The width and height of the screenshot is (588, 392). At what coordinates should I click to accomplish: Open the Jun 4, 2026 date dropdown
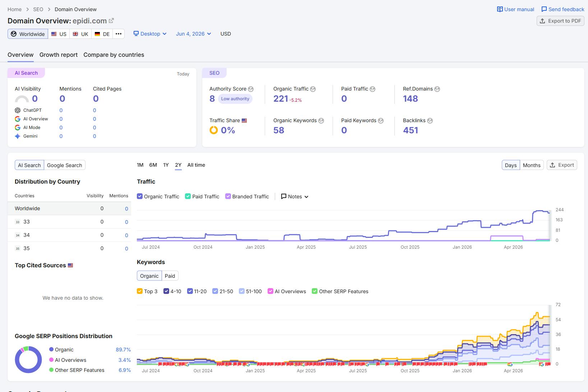193,34
